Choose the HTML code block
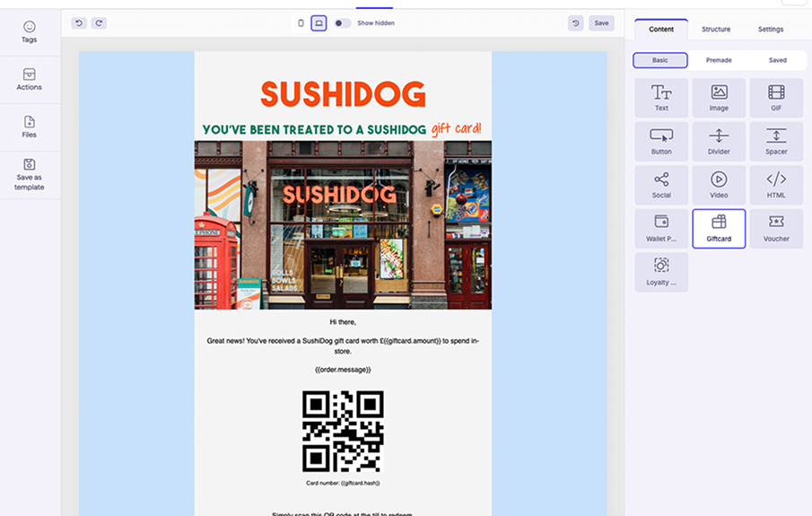Screen dimensions: 812x516 [776, 185]
